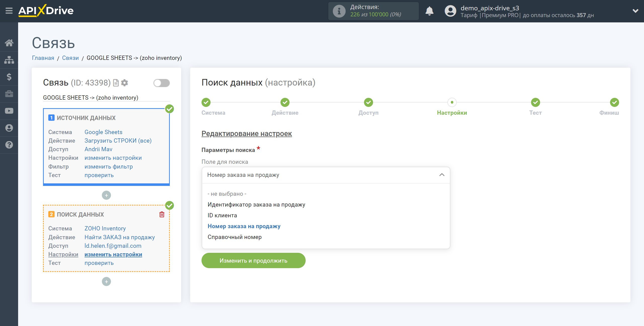Open the Главная breadcrumb link

pyautogui.click(x=43, y=58)
